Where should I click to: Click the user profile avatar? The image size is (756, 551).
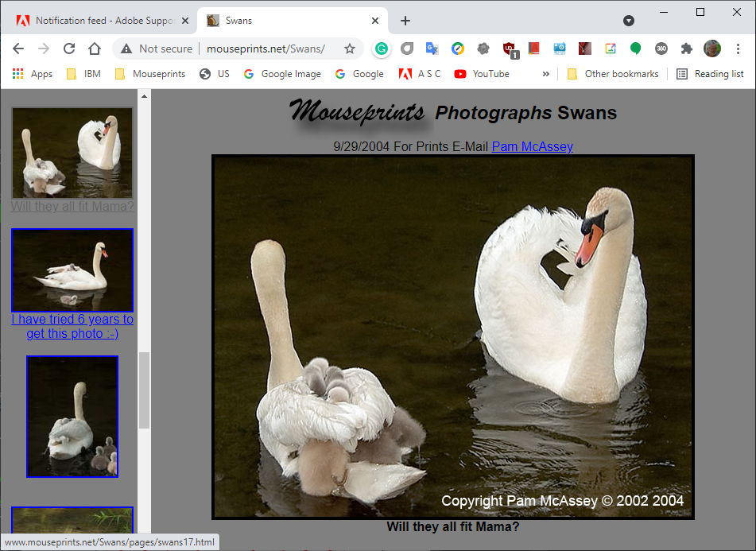712,49
